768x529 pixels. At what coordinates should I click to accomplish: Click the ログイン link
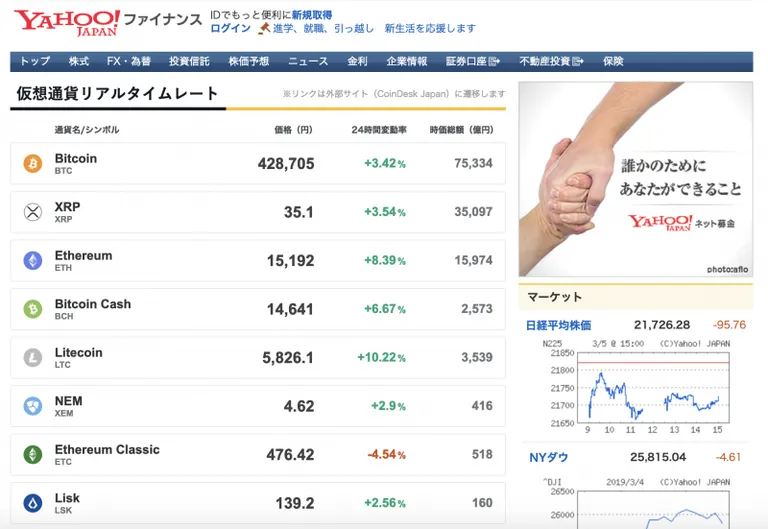coord(230,28)
